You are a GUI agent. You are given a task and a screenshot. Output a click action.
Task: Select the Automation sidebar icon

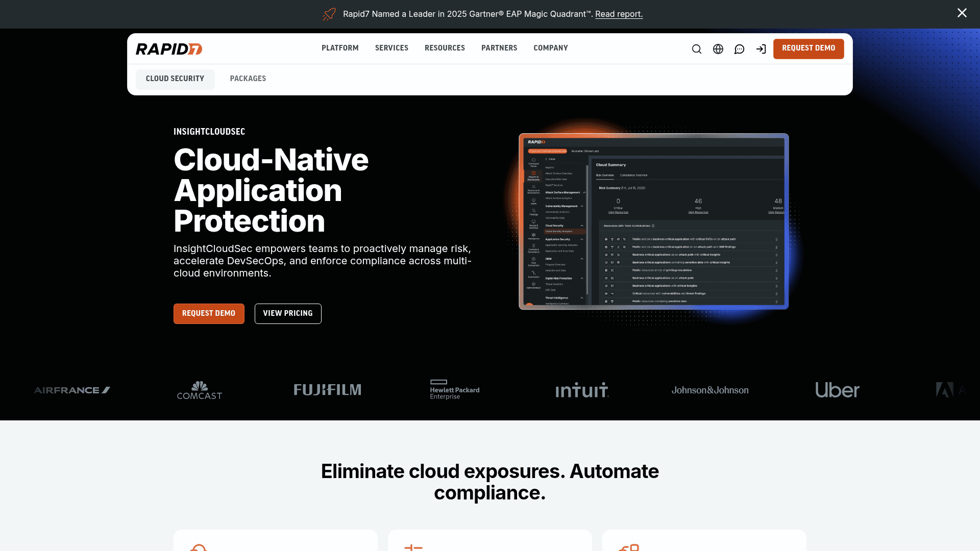pyautogui.click(x=533, y=273)
